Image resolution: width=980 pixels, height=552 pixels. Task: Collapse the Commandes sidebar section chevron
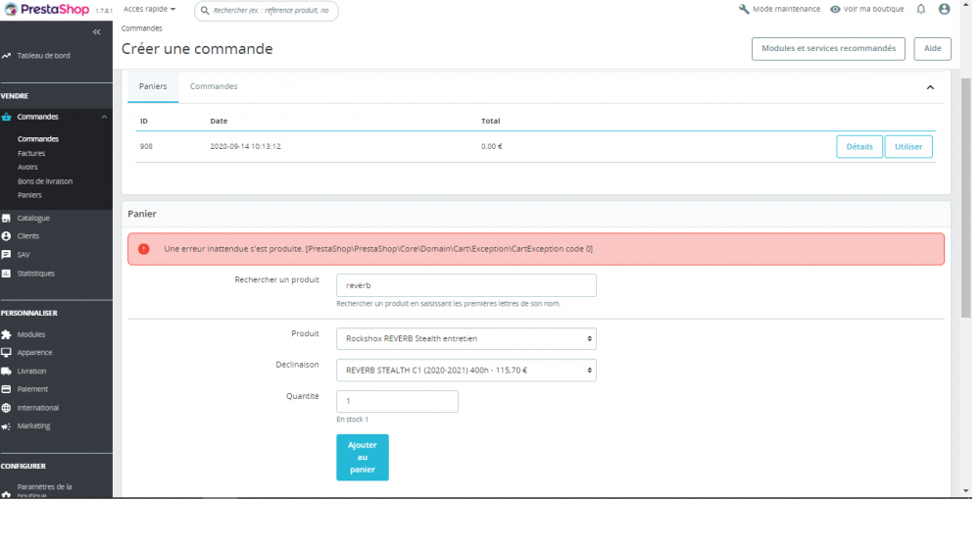tap(105, 117)
